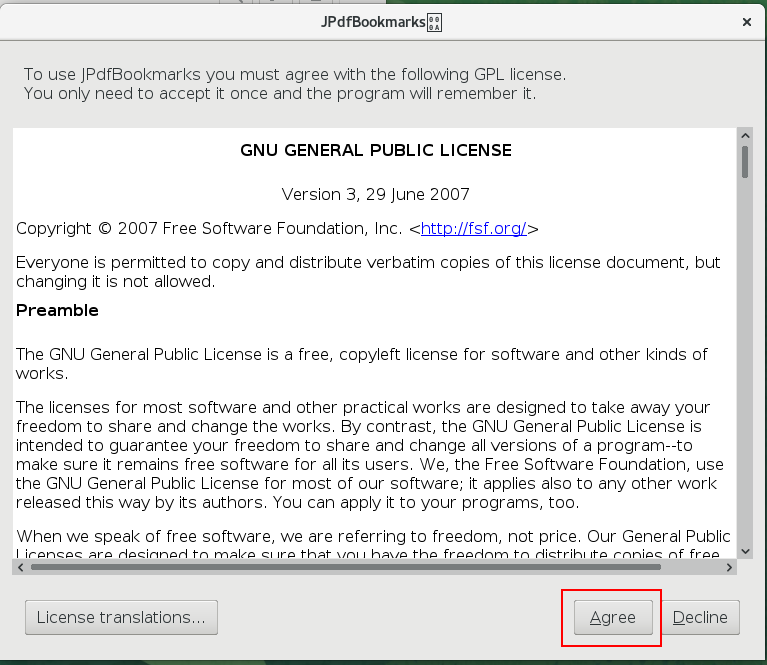Click the horizontal scrollbar thumb
Image resolution: width=767 pixels, height=665 pixels.
tap(346, 567)
